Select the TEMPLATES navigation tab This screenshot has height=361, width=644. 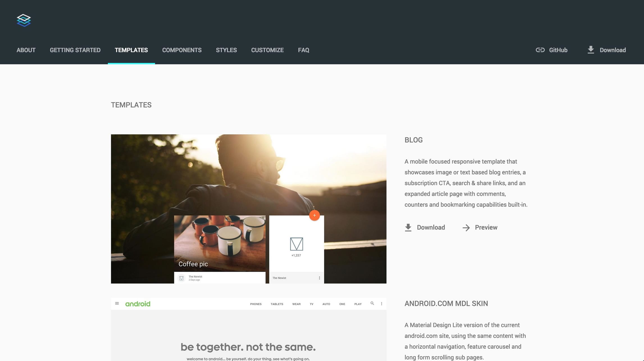click(x=131, y=50)
